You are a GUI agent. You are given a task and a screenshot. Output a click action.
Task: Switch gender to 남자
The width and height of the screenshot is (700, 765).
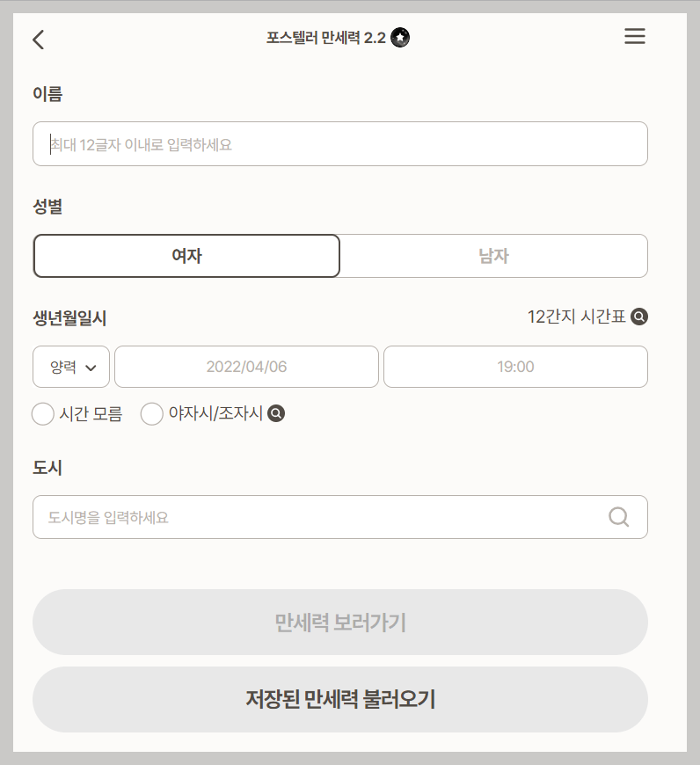(x=494, y=256)
